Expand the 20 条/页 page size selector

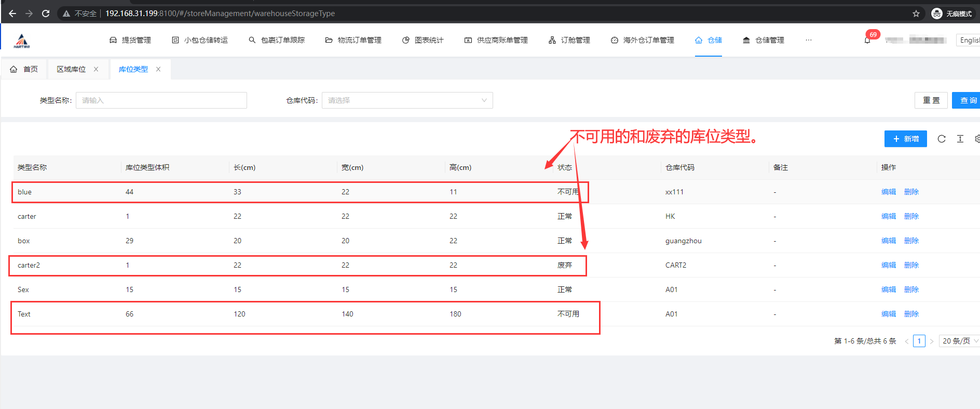click(x=959, y=341)
